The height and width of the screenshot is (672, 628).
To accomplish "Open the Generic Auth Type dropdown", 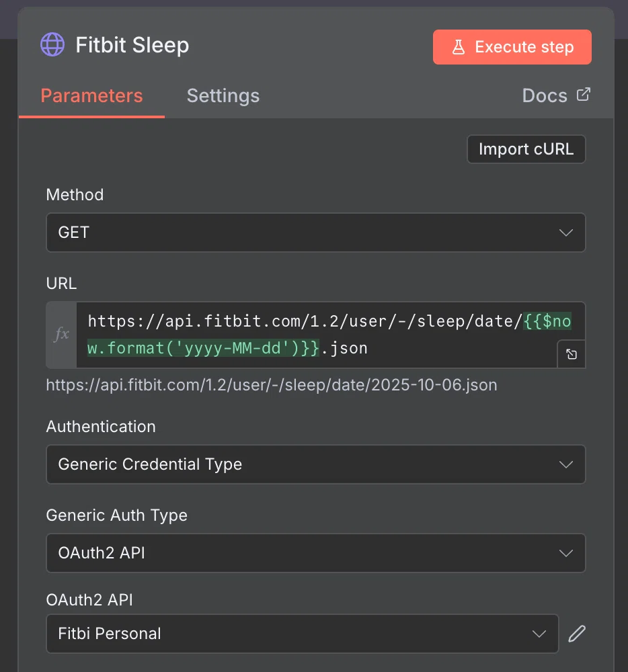I will pos(315,553).
